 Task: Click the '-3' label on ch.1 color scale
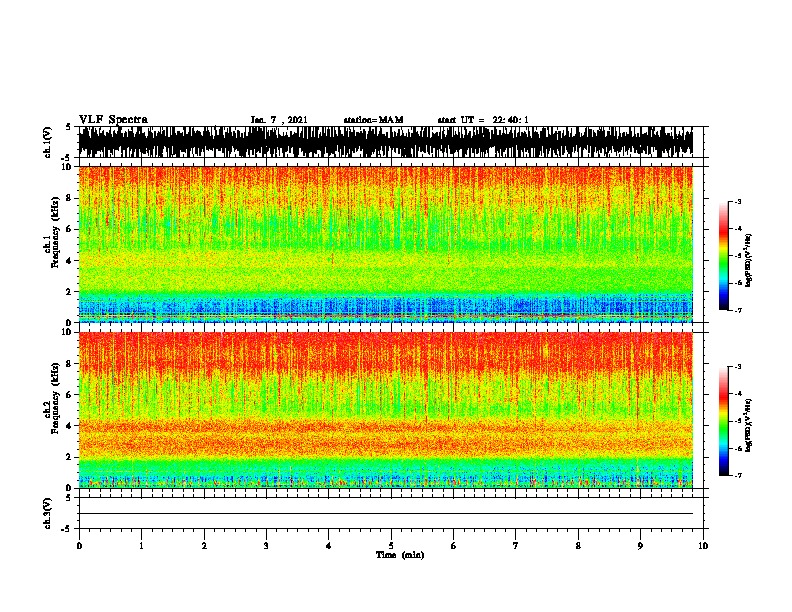point(738,202)
